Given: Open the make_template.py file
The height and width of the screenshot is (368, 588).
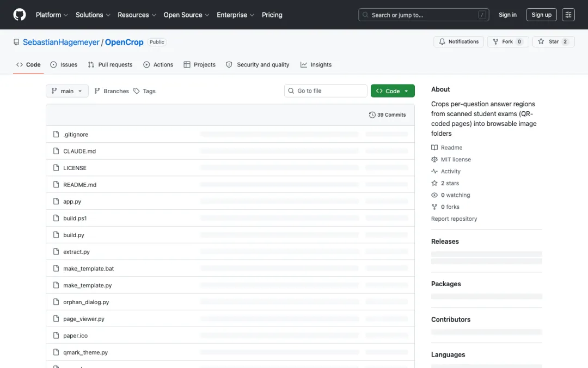Looking at the screenshot, I should 87,285.
